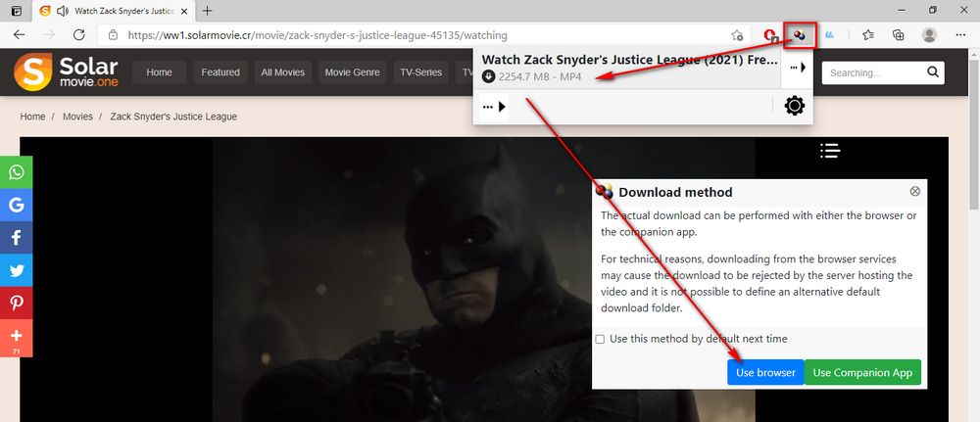Viewport: 980px width, 422px height.
Task: Click the Use Companion App button
Action: pyautogui.click(x=862, y=372)
